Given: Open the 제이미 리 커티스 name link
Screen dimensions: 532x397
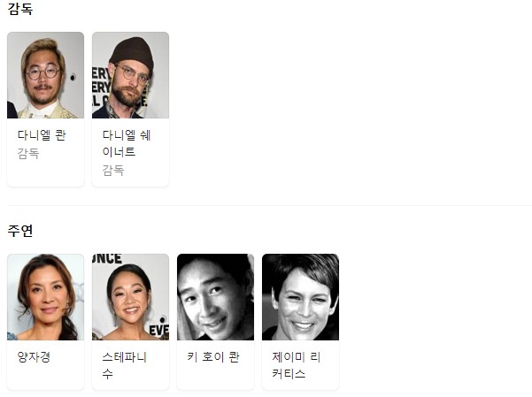Looking at the screenshot, I should (297, 365).
